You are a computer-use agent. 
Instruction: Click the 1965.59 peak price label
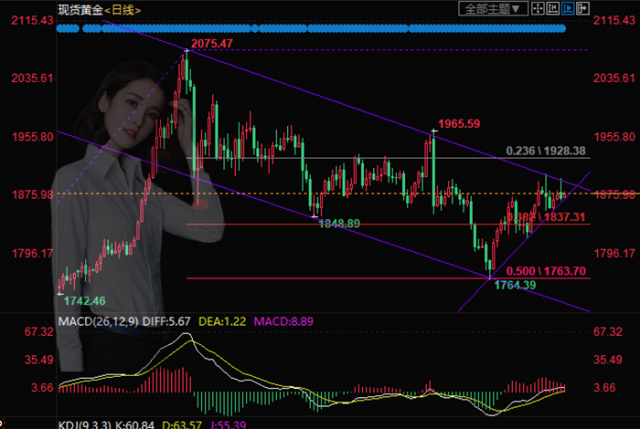(x=459, y=124)
